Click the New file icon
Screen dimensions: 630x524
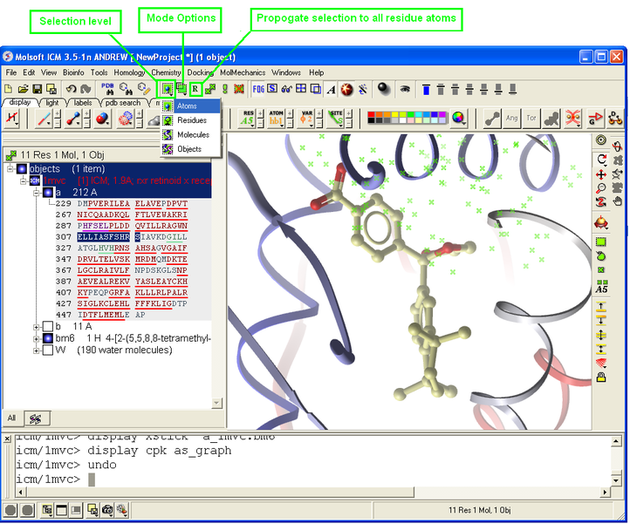[x=8, y=89]
